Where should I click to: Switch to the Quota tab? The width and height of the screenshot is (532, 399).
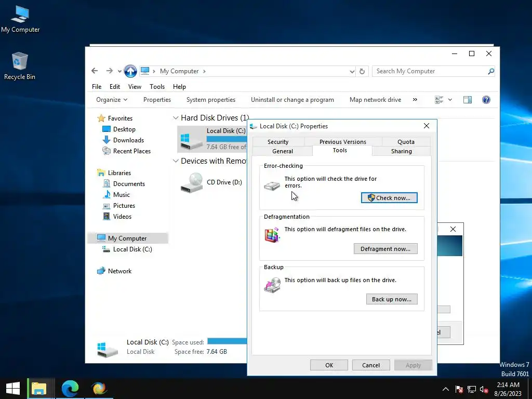pos(406,142)
